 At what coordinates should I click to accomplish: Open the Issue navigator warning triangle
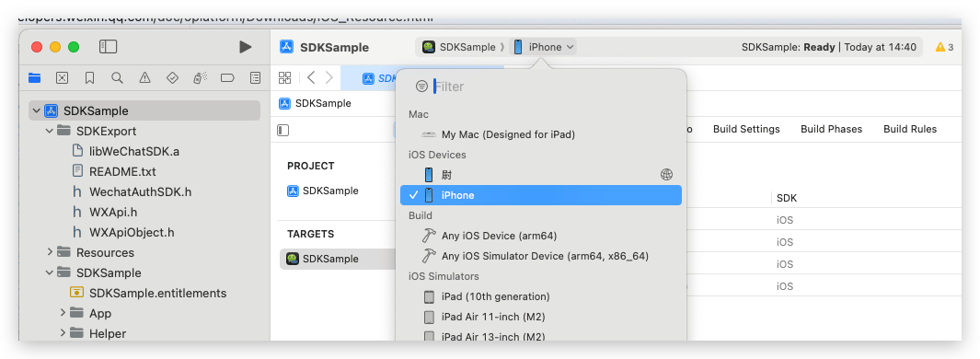point(145,77)
